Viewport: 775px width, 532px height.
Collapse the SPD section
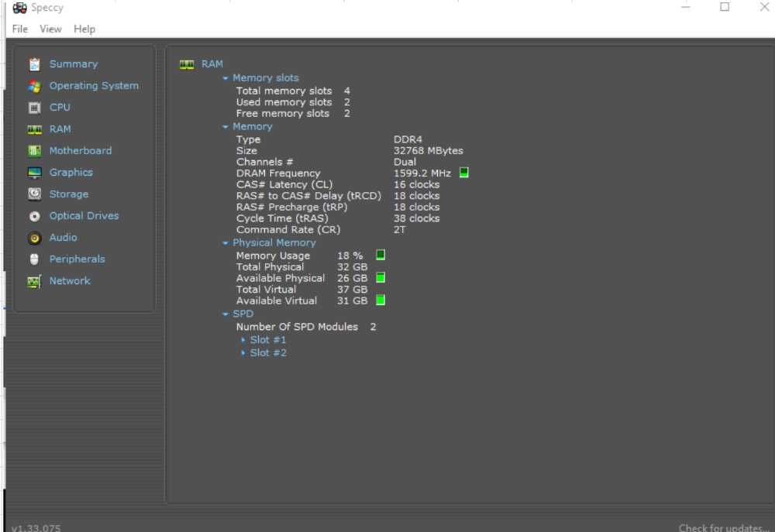click(x=226, y=314)
